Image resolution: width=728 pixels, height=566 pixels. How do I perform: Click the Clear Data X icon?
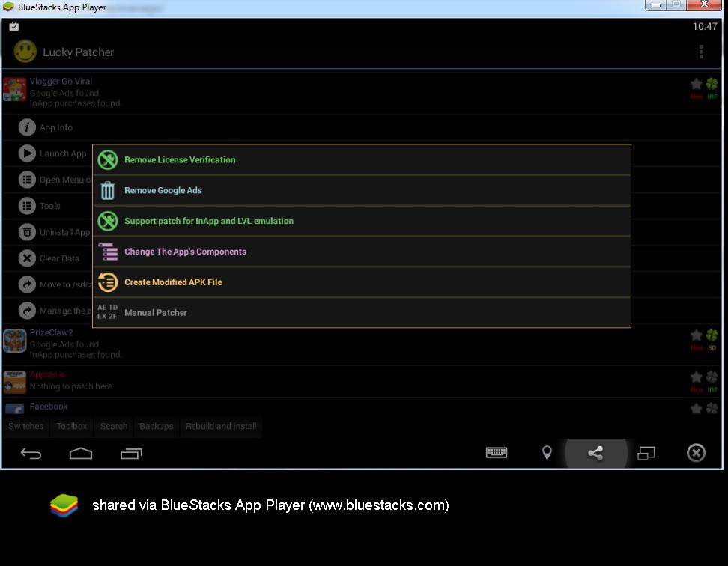click(x=27, y=258)
